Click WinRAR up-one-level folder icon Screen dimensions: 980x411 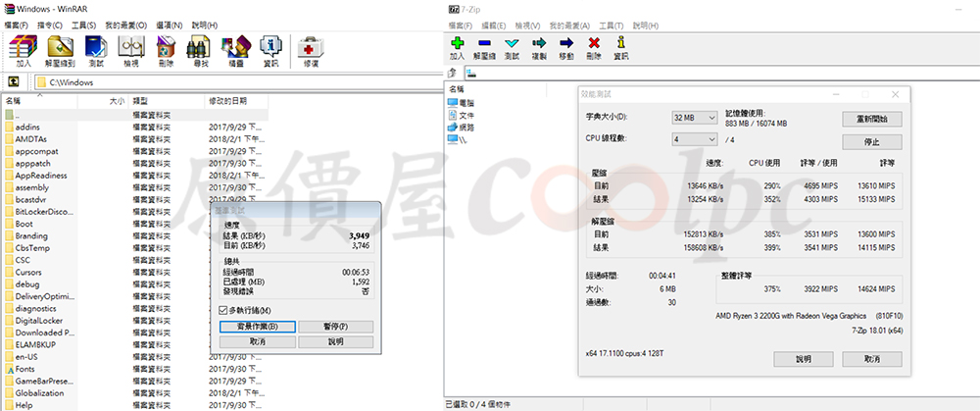14,82
